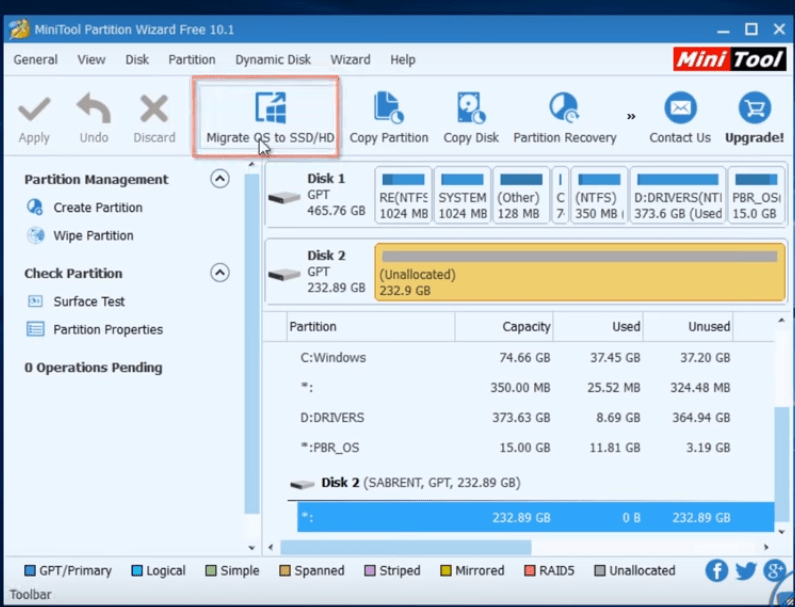Open the View menu
This screenshot has width=795, height=607.
coord(91,60)
